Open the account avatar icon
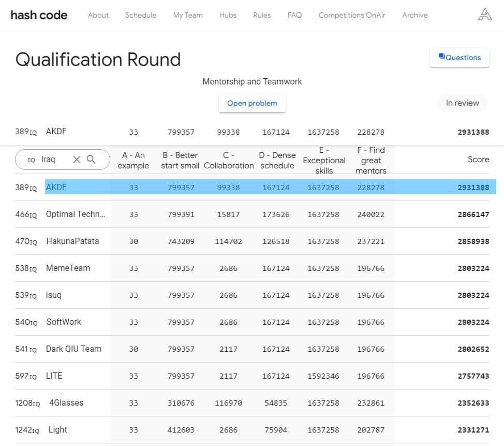 [x=484, y=15]
